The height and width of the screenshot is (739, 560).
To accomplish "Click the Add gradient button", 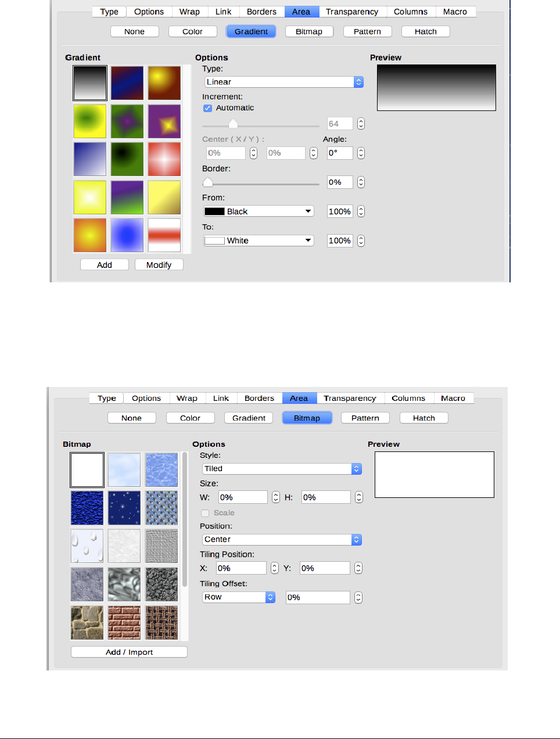I will coord(105,265).
